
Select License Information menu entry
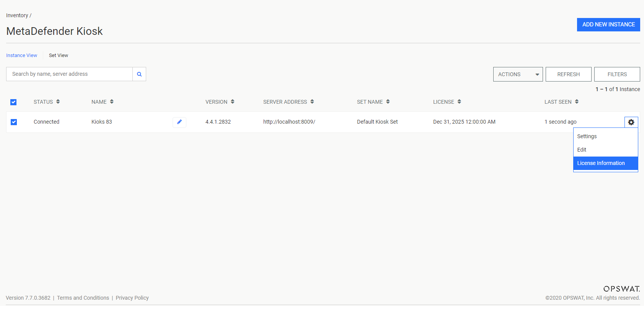[605, 163]
